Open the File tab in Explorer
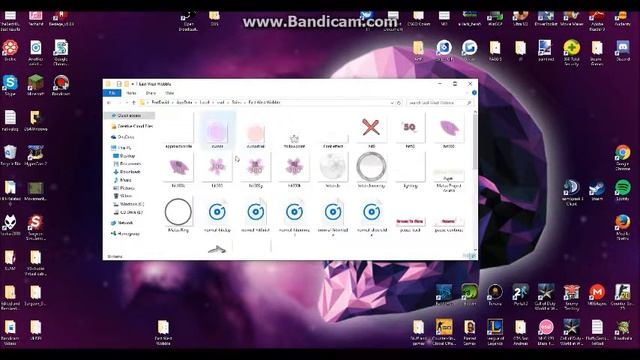The height and width of the screenshot is (360, 640). point(112,93)
